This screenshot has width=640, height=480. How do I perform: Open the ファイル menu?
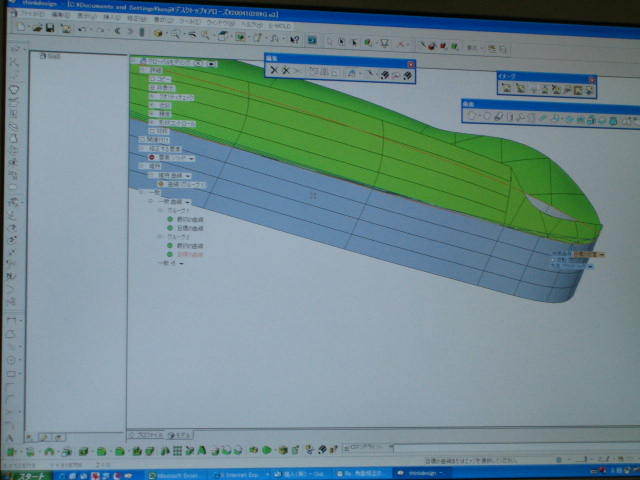point(33,13)
